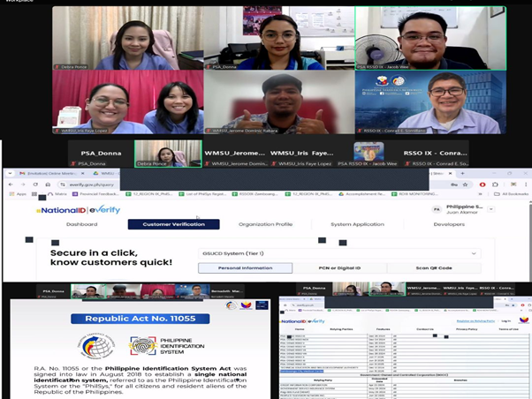Viewport: 532px width, 399px height.
Task: Select Debra Ponce's large video tile
Action: pyautogui.click(x=128, y=38)
